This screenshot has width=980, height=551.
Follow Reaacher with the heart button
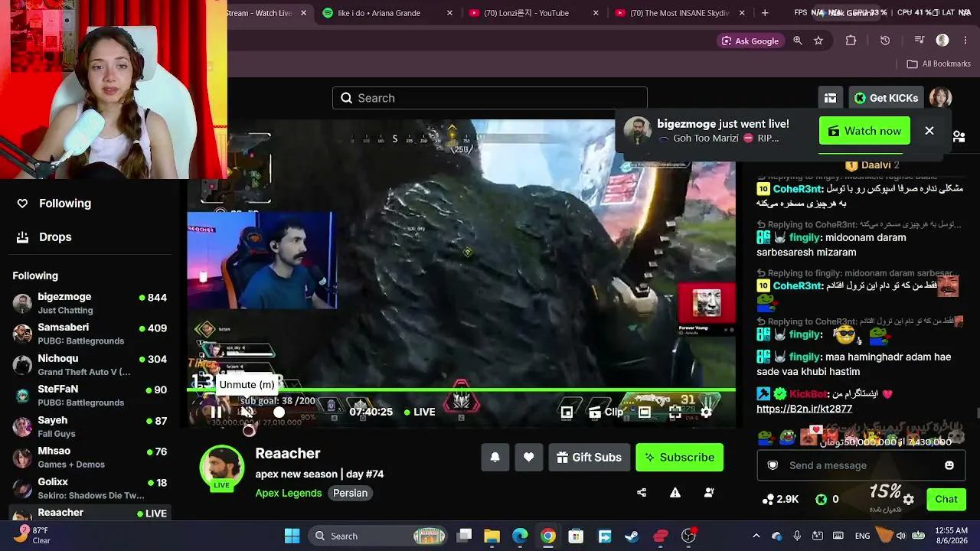pyautogui.click(x=529, y=458)
